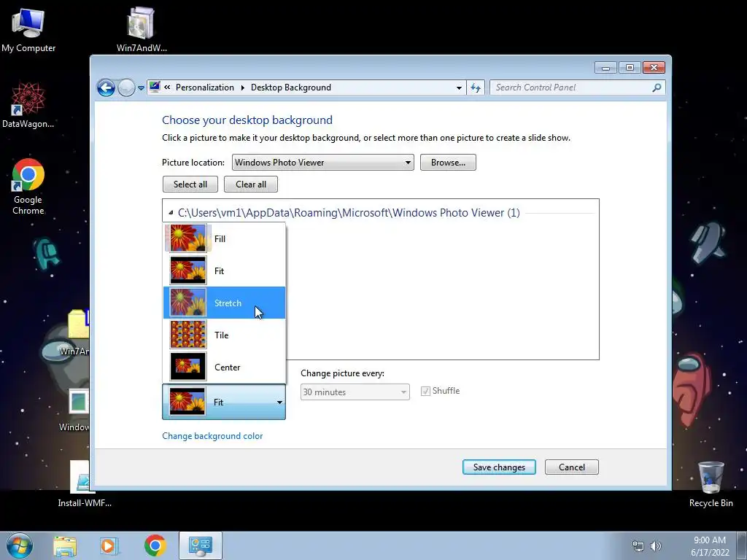
Task: Choose Stretch picture position option
Action: tap(225, 303)
